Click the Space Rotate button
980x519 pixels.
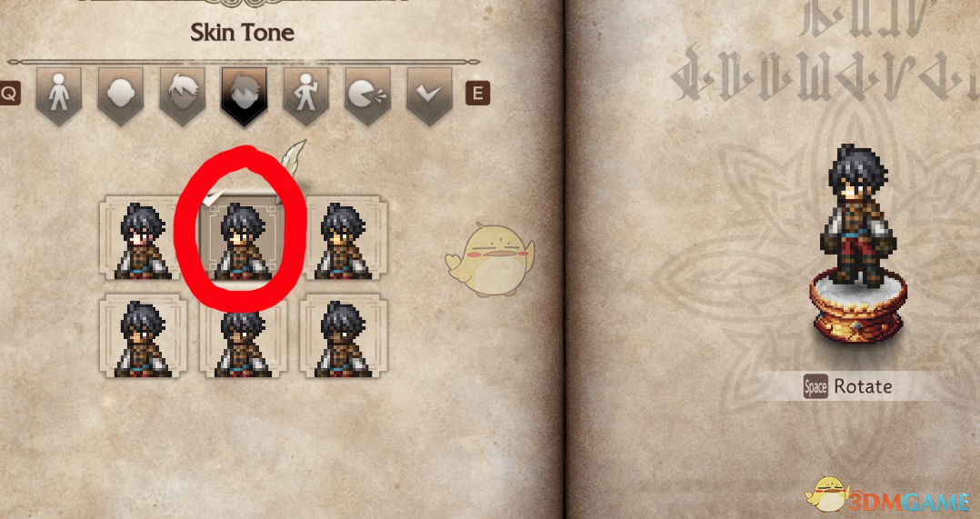tap(848, 386)
